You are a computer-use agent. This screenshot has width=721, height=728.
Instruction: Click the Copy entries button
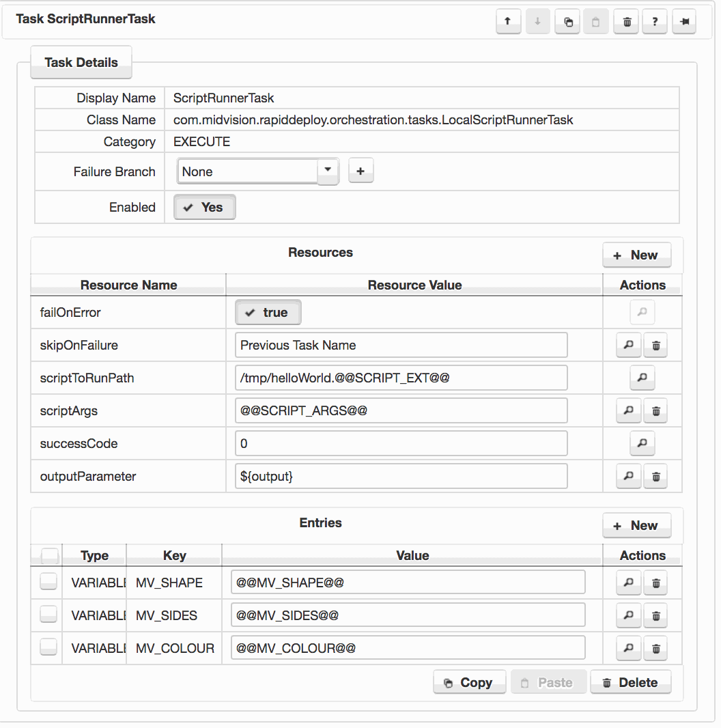coord(469,682)
